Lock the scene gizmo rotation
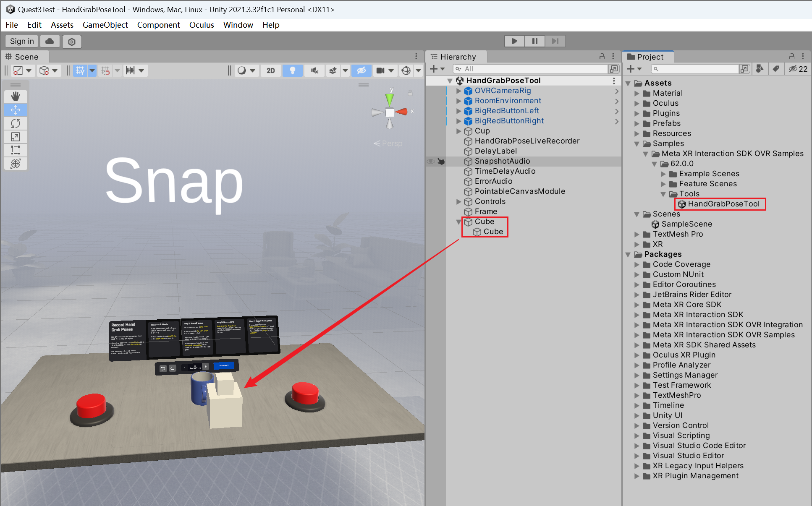812x506 pixels. 410,93
